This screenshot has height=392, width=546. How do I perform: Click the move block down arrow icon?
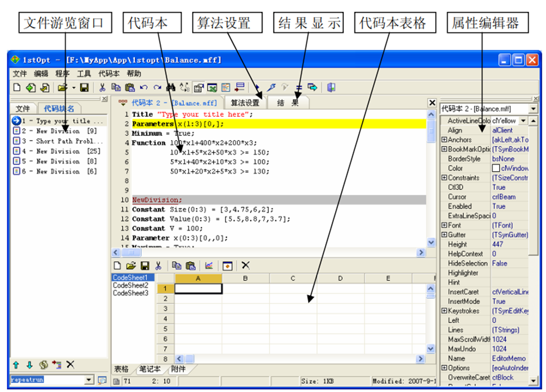(30, 364)
